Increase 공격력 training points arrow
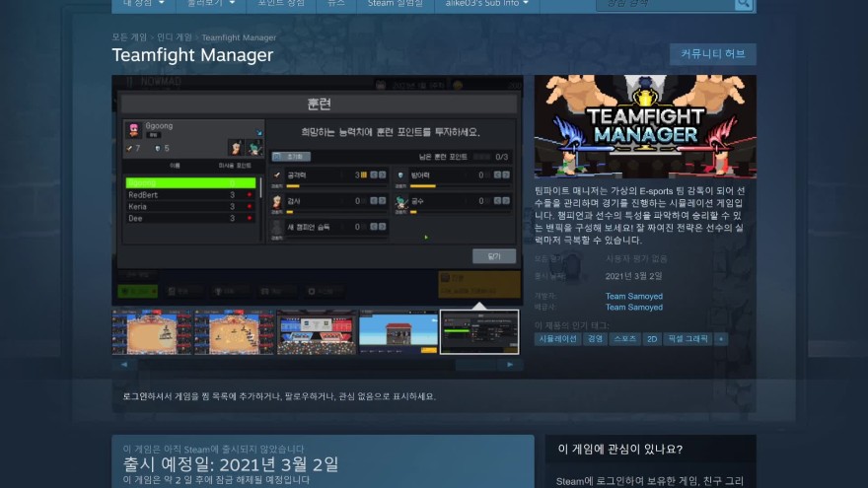868x488 pixels. tap(382, 174)
